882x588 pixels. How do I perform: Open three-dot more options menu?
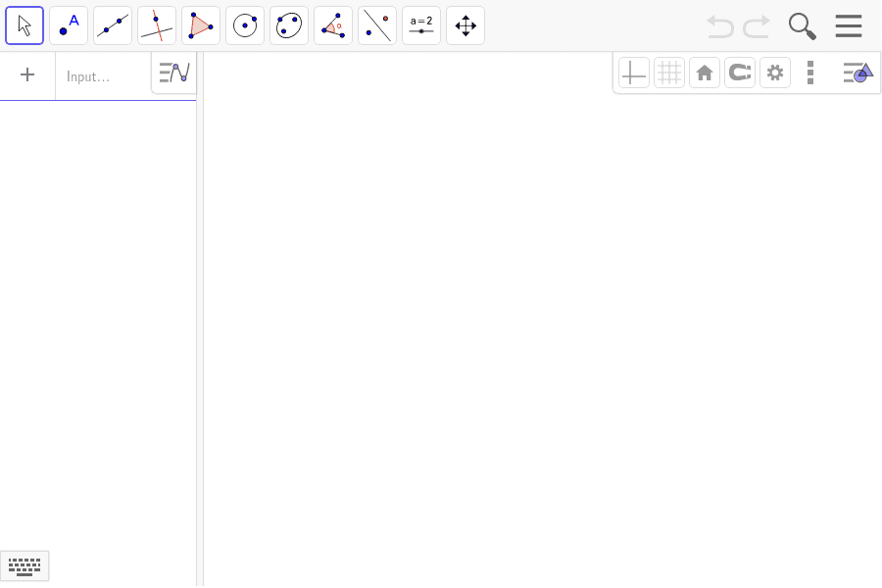pos(810,73)
